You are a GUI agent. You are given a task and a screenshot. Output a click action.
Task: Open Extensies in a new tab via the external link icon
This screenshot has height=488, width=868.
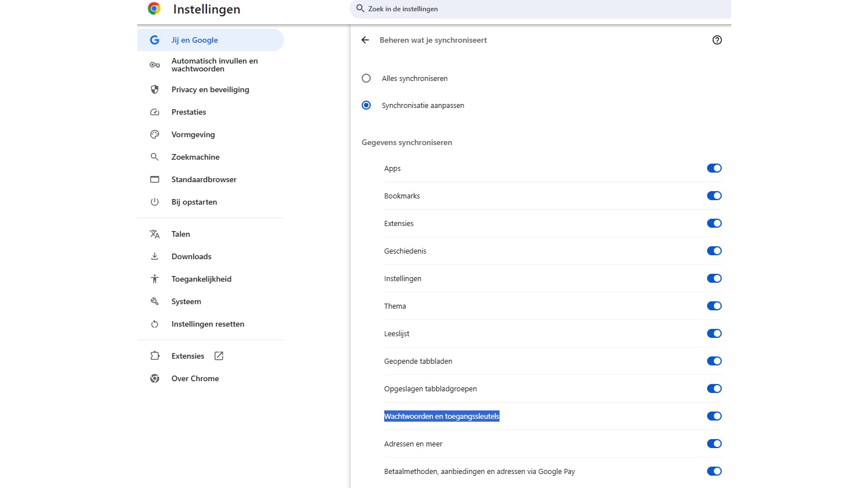[218, 356]
